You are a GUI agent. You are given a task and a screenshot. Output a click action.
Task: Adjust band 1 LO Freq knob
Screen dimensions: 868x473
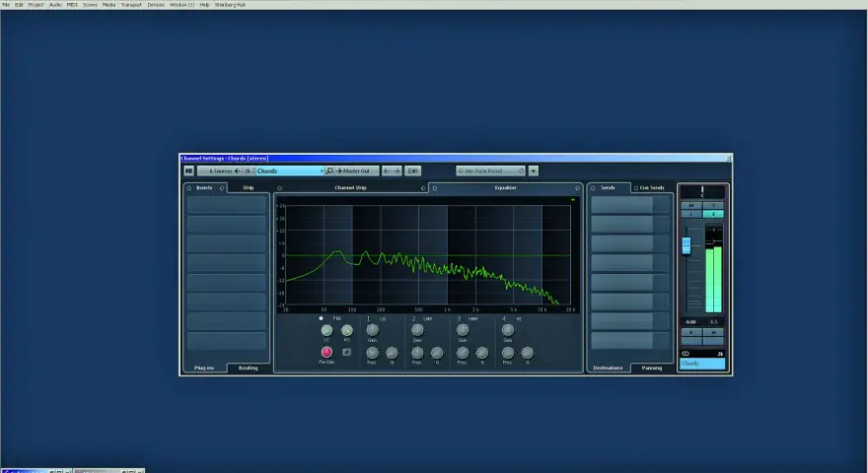point(372,353)
